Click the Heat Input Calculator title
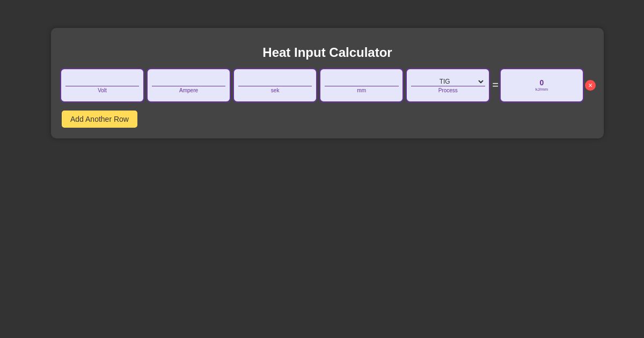The width and height of the screenshot is (644, 338). click(x=327, y=53)
